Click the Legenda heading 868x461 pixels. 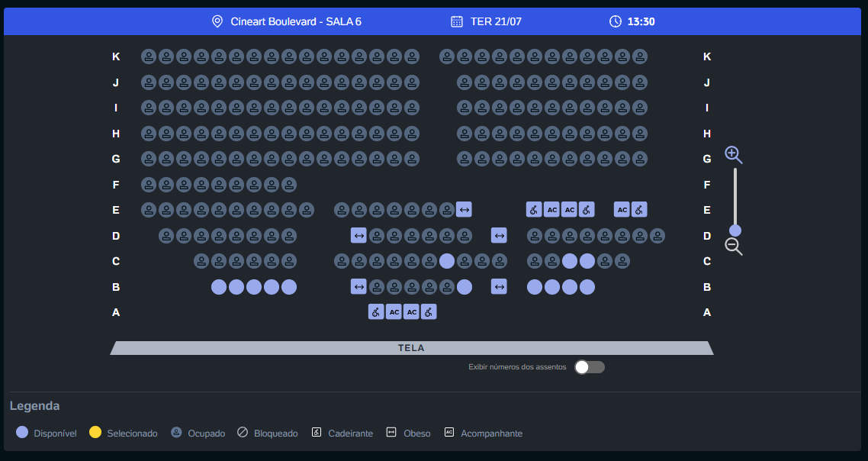pyautogui.click(x=35, y=405)
